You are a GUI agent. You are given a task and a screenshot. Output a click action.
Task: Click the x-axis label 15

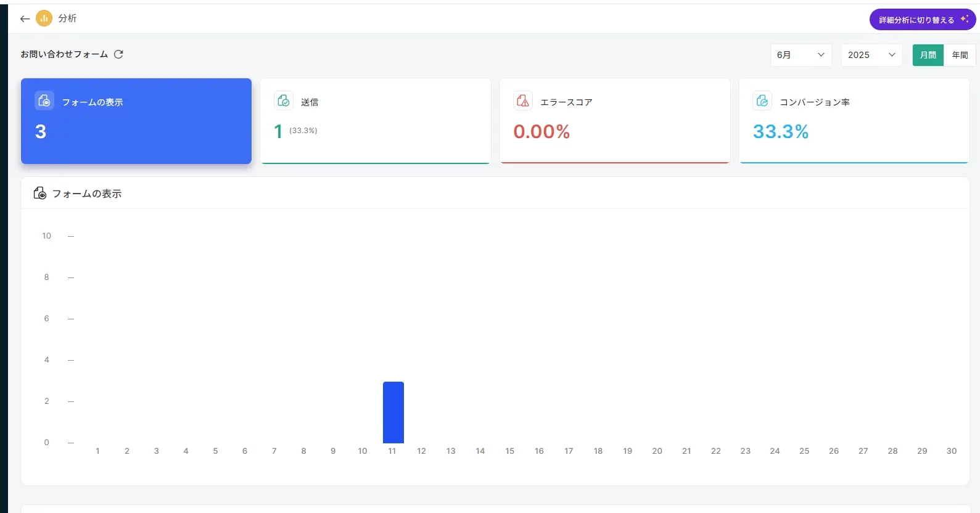click(x=510, y=451)
